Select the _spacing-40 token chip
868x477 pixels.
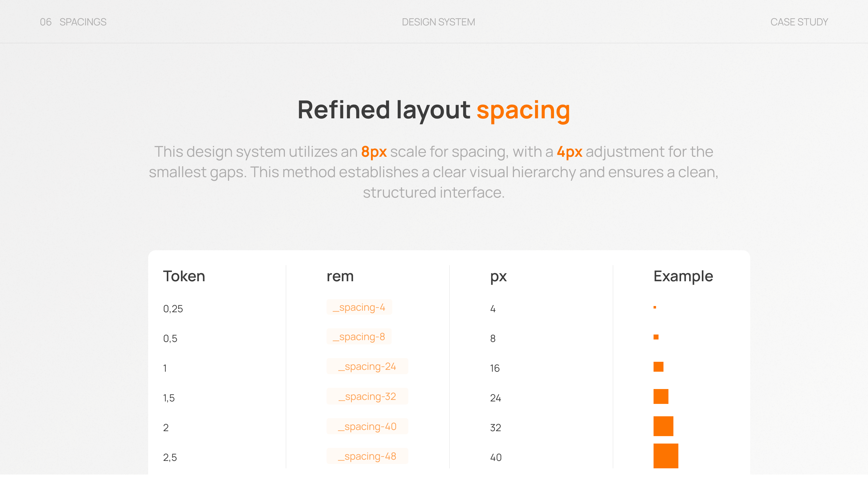[367, 427]
